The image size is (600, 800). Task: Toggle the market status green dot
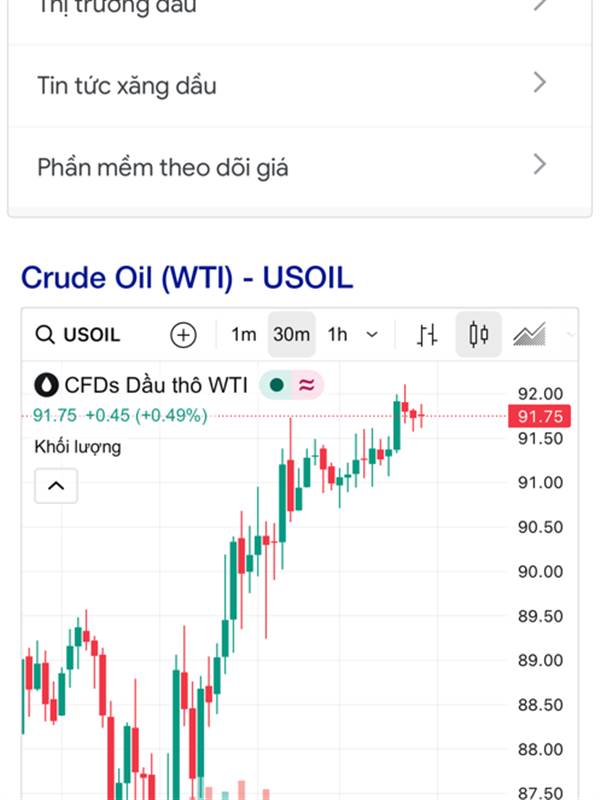[x=276, y=384]
